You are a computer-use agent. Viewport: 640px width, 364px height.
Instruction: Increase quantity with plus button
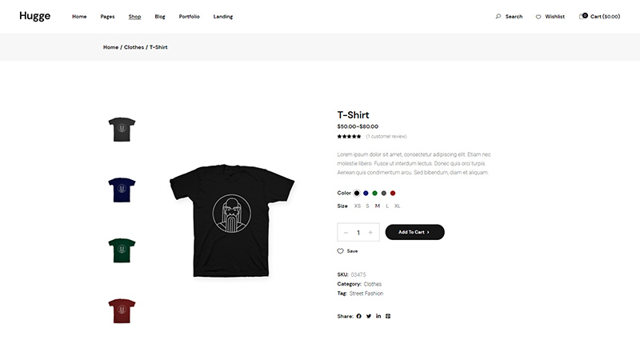370,233
